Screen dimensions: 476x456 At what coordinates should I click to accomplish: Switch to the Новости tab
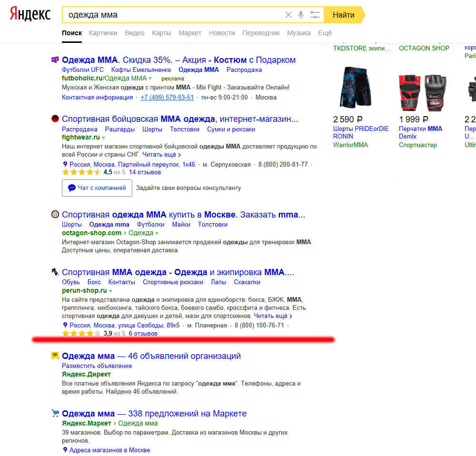(222, 33)
